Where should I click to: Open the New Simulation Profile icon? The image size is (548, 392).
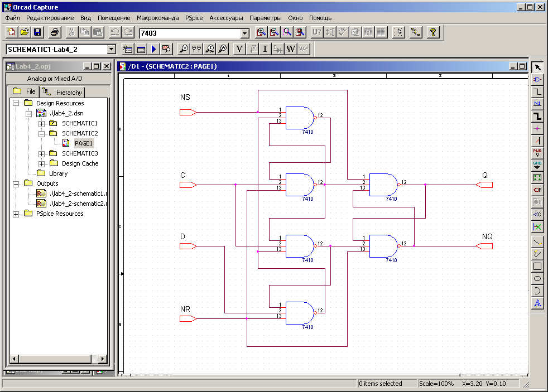(128, 49)
